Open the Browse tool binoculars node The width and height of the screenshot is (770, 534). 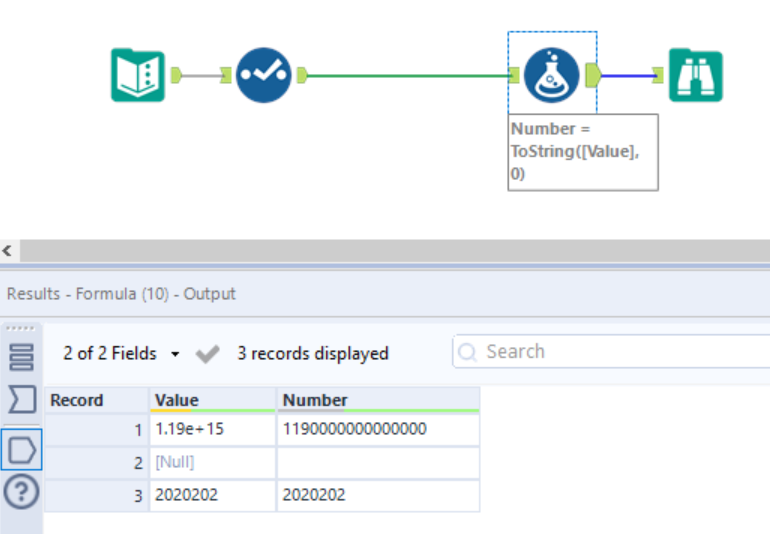coord(695,75)
